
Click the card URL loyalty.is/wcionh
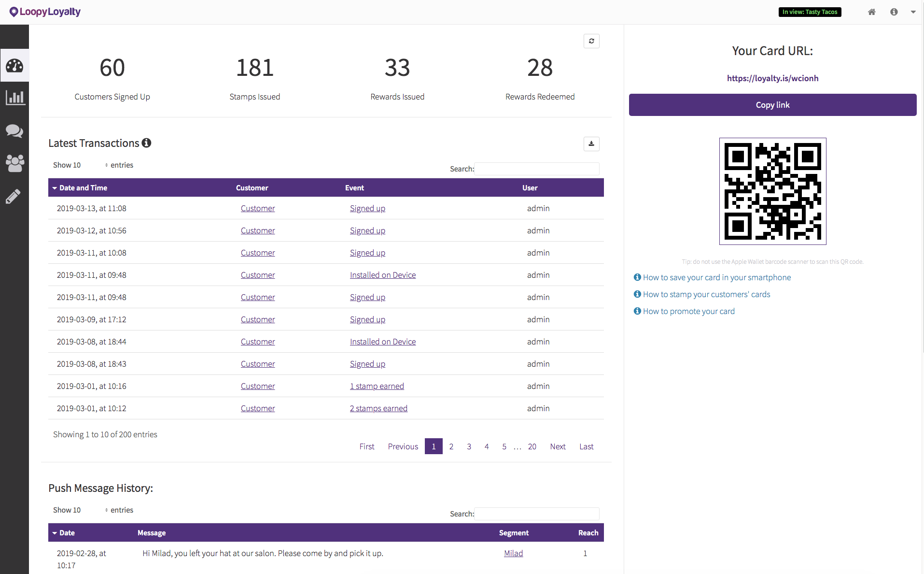[x=771, y=78]
